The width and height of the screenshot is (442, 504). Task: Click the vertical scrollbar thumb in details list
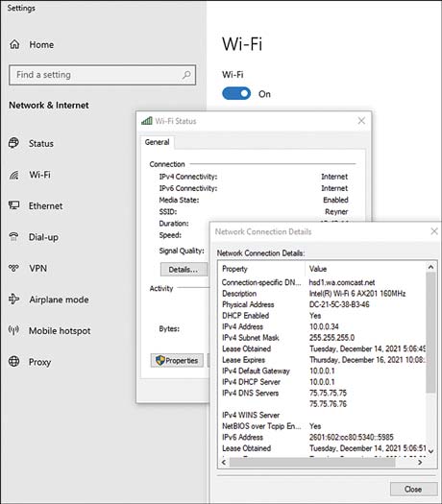pos(431,332)
